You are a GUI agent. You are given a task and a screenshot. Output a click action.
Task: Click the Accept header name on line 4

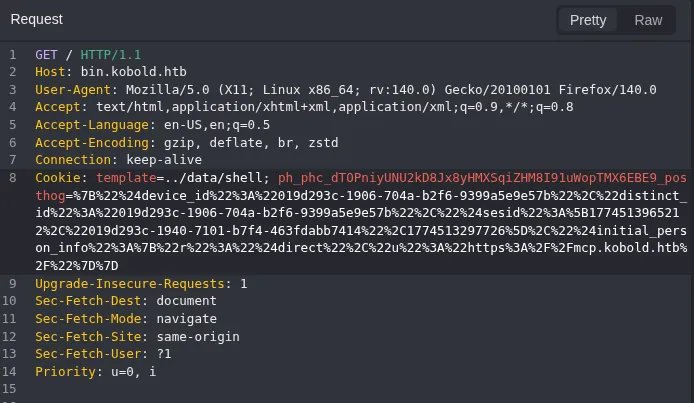pyautogui.click(x=59, y=107)
